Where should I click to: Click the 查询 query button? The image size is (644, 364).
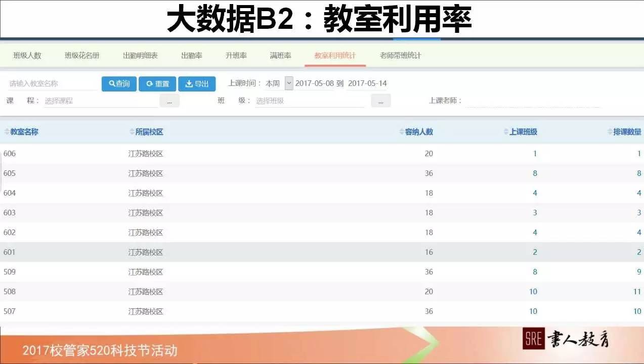[x=119, y=83]
